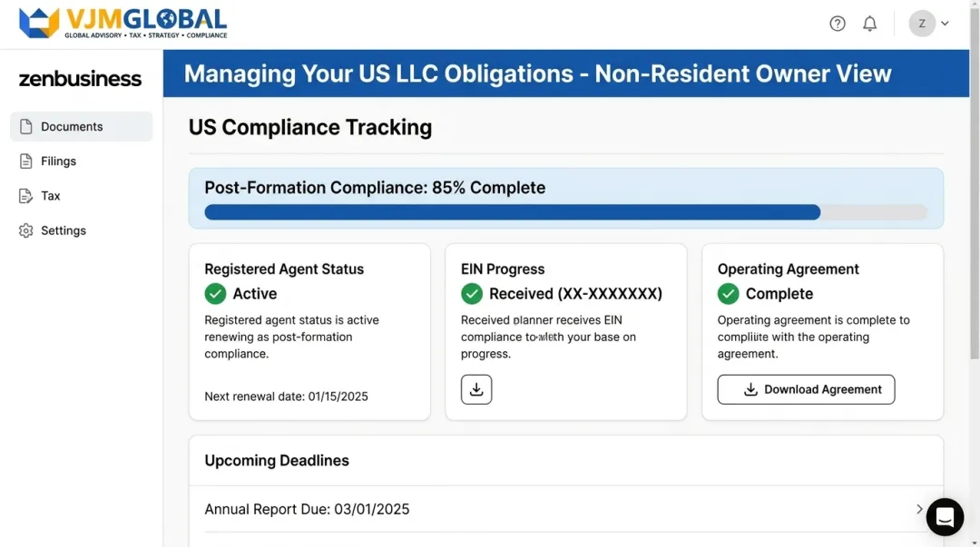980x547 pixels.
Task: Click the Operating Agreement card title
Action: pyautogui.click(x=789, y=269)
